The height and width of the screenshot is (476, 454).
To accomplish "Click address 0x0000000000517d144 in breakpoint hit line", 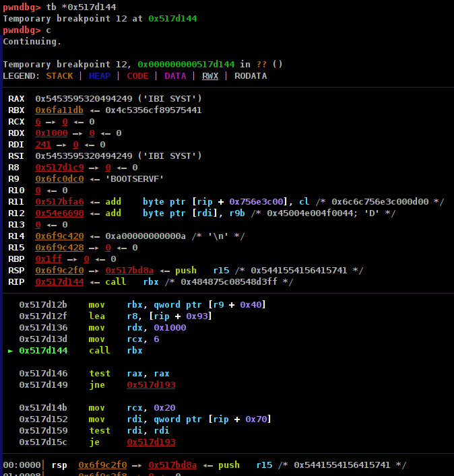I will (186, 65).
